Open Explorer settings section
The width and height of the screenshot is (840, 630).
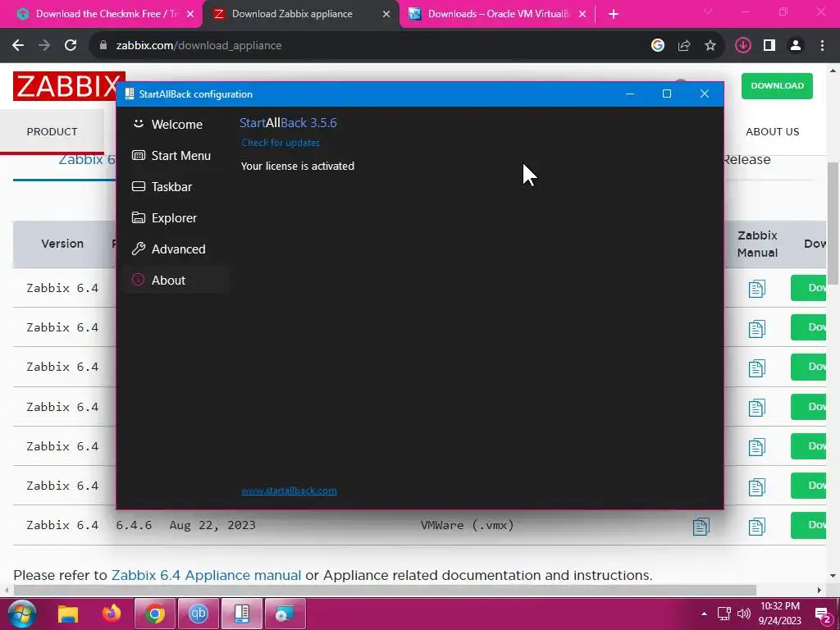[x=176, y=217]
